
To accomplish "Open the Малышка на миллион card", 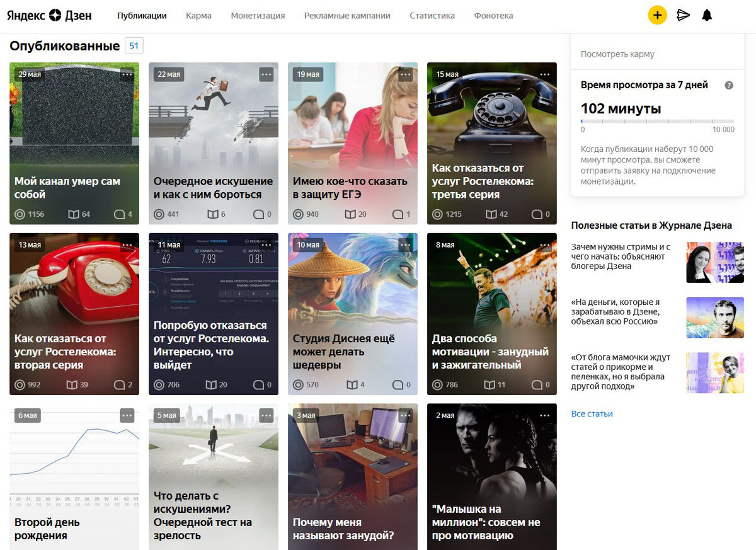I will click(492, 476).
